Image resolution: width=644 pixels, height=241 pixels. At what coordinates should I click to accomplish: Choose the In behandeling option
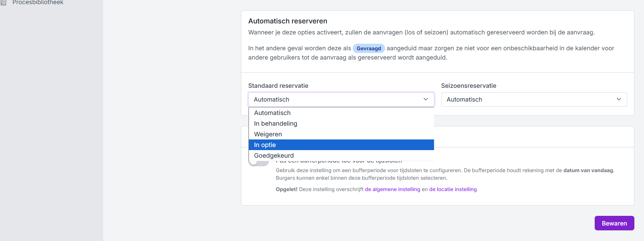click(275, 124)
